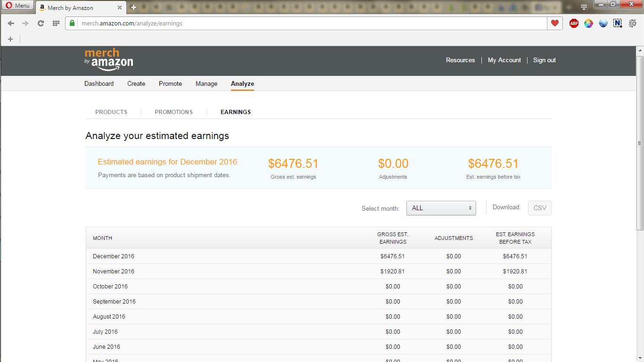This screenshot has height=362, width=644.
Task: Click November gross earnings $1920.81 cell
Action: (393, 271)
